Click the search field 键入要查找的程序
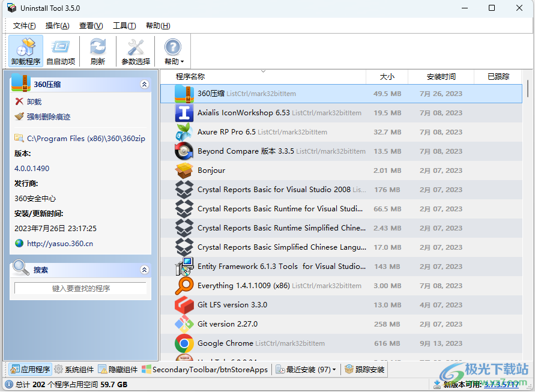The image size is (535, 392). (80, 288)
